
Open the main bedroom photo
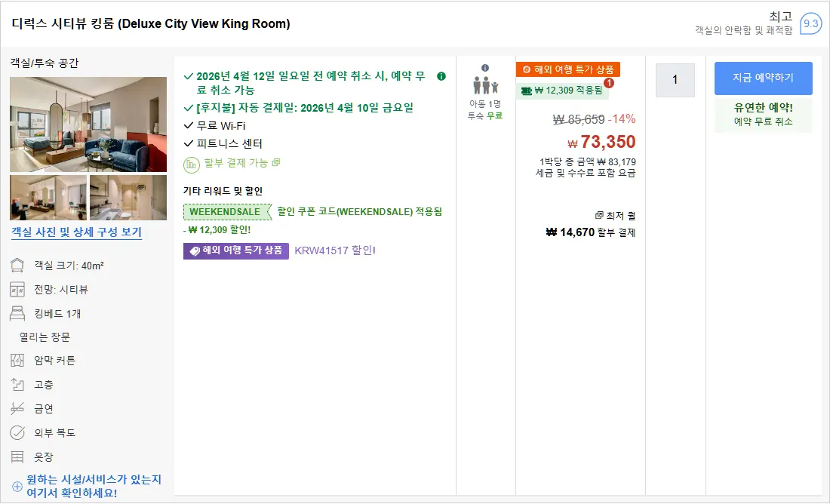click(x=88, y=124)
